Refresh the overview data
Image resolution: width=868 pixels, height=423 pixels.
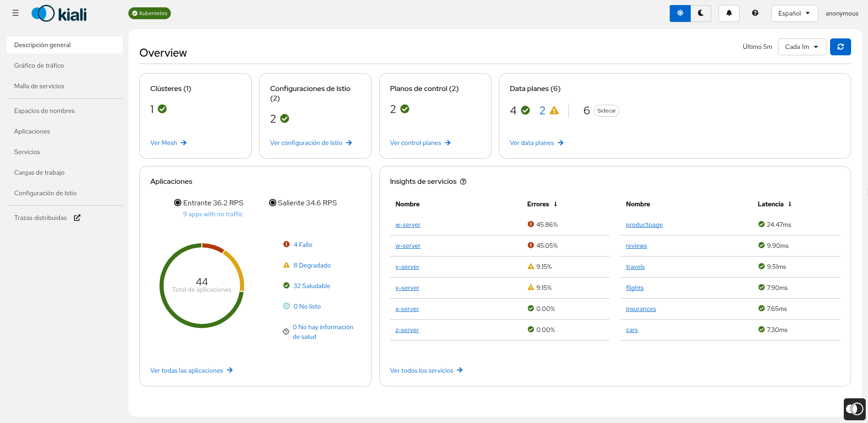pyautogui.click(x=840, y=47)
